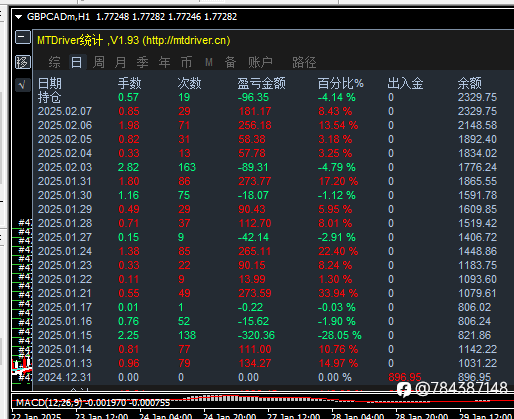The height and width of the screenshot is (419, 514).
Task: Click the 33.94 % percentage cell
Action: click(x=338, y=293)
